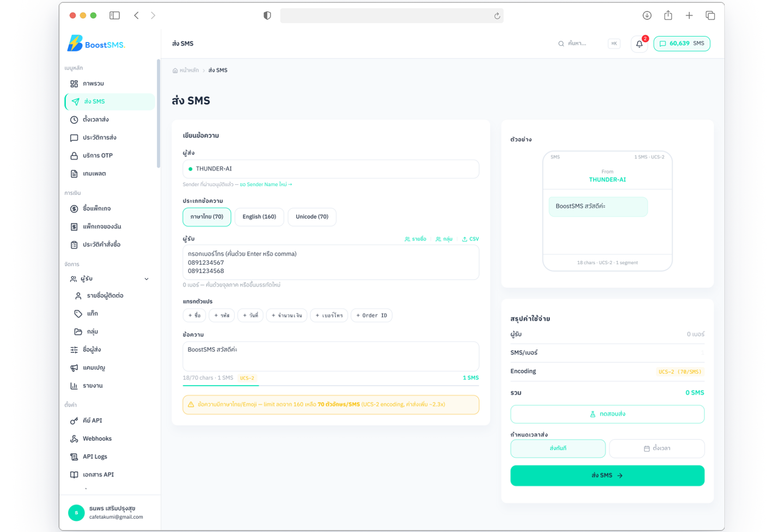This screenshot has width=778, height=532.
Task: Click the search magnifier in the top bar
Action: tap(561, 44)
